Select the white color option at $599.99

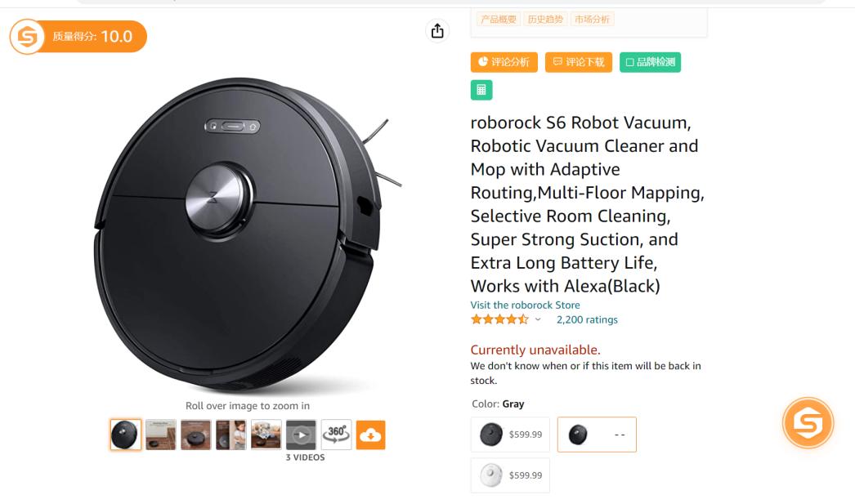point(510,475)
